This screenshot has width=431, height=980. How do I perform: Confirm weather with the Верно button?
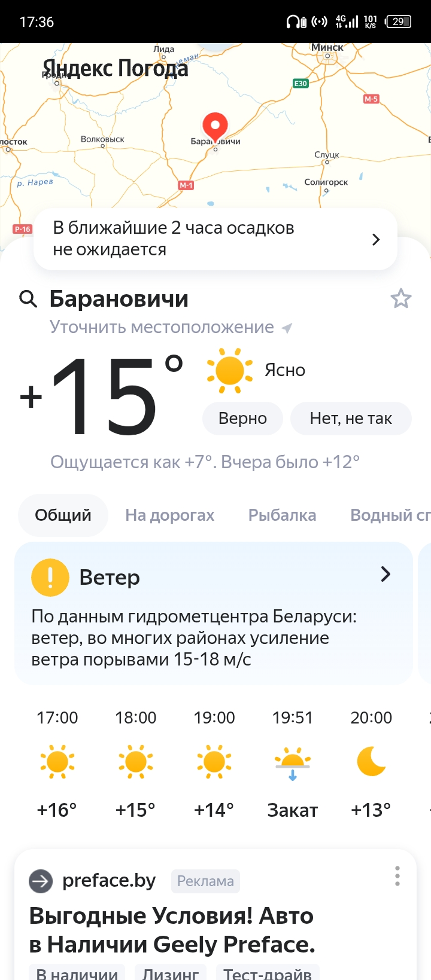coord(242,419)
